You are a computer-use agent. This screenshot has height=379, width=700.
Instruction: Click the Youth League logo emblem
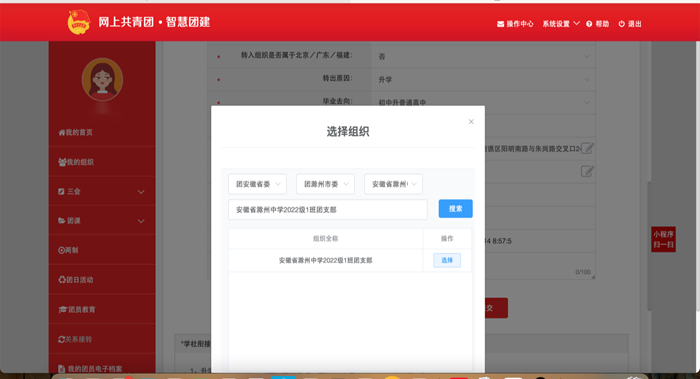(79, 22)
